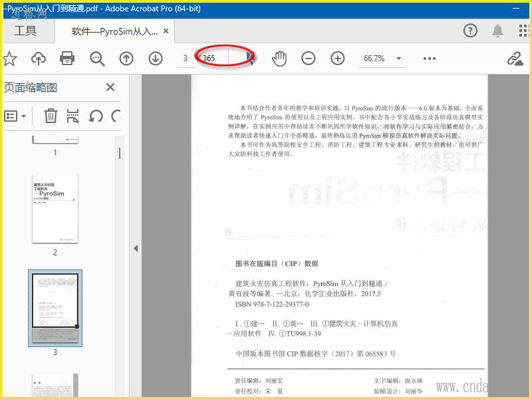This screenshot has height=399, width=532.
Task: Close the 软件—PyroSim document tab
Action: 166,31
